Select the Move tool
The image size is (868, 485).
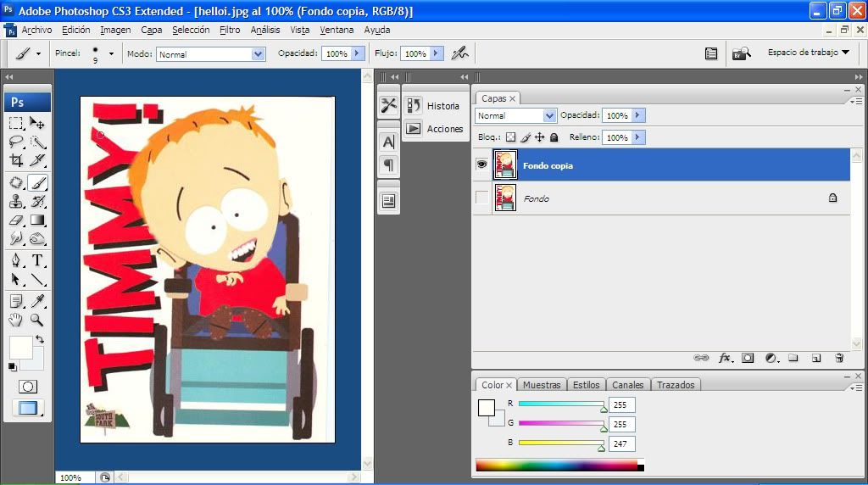pyautogui.click(x=37, y=122)
